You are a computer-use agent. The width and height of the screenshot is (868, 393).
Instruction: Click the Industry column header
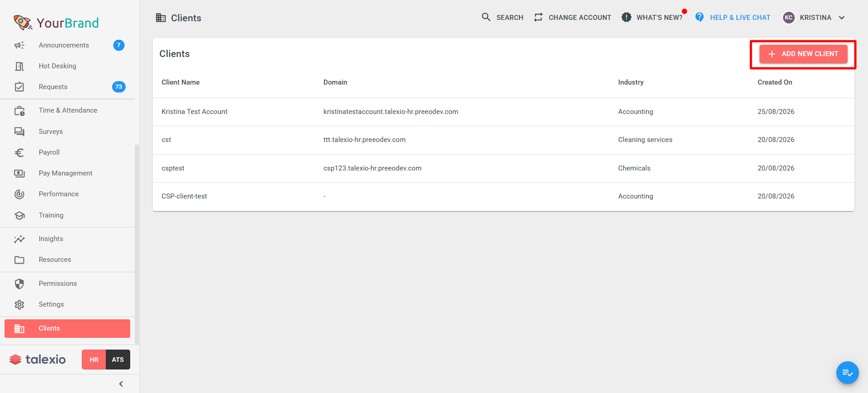pyautogui.click(x=631, y=82)
